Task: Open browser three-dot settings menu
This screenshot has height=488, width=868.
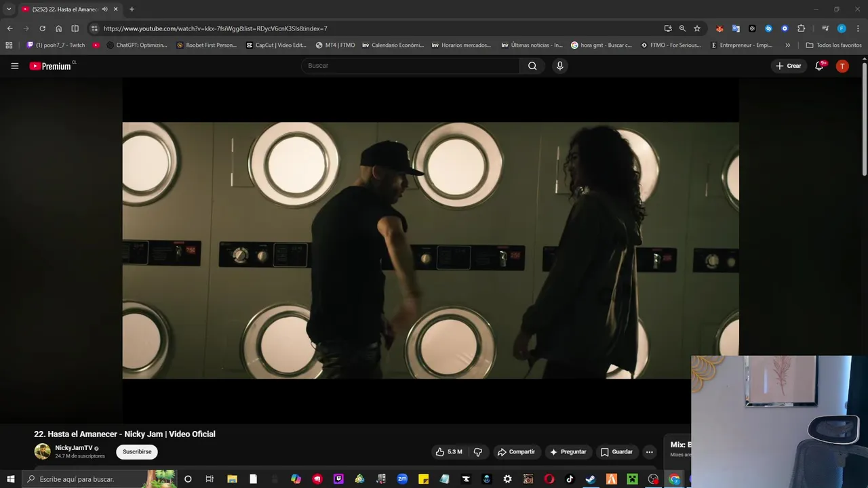Action: pos(859,28)
